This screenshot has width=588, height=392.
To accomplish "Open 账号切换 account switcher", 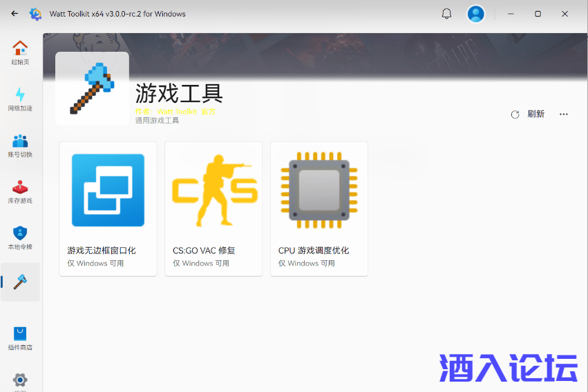I will (x=20, y=145).
